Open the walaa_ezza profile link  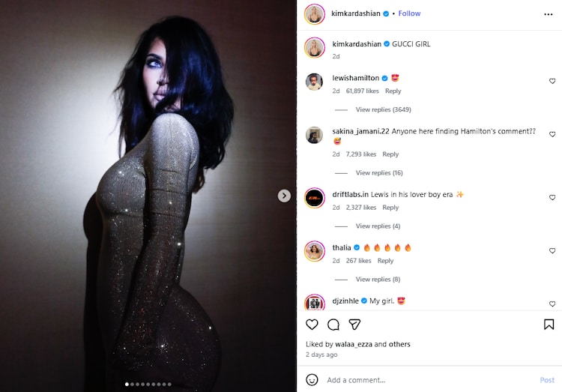pos(354,344)
